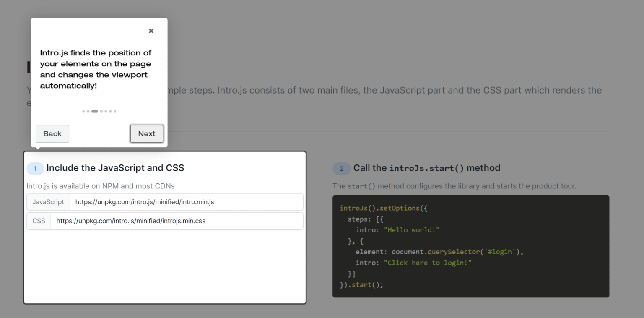Viewport: 644px width, 318px height.
Task: Click the step 2 number badge
Action: pos(341,169)
